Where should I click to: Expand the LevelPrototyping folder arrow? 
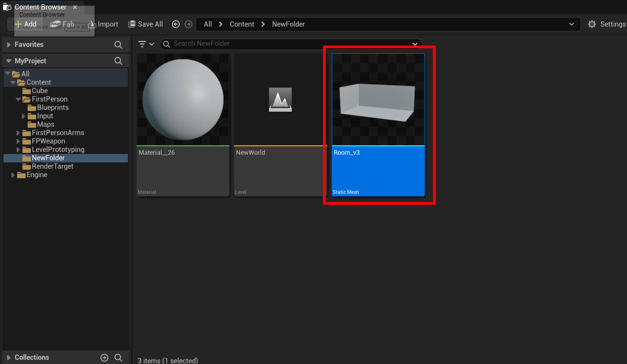pyautogui.click(x=18, y=149)
